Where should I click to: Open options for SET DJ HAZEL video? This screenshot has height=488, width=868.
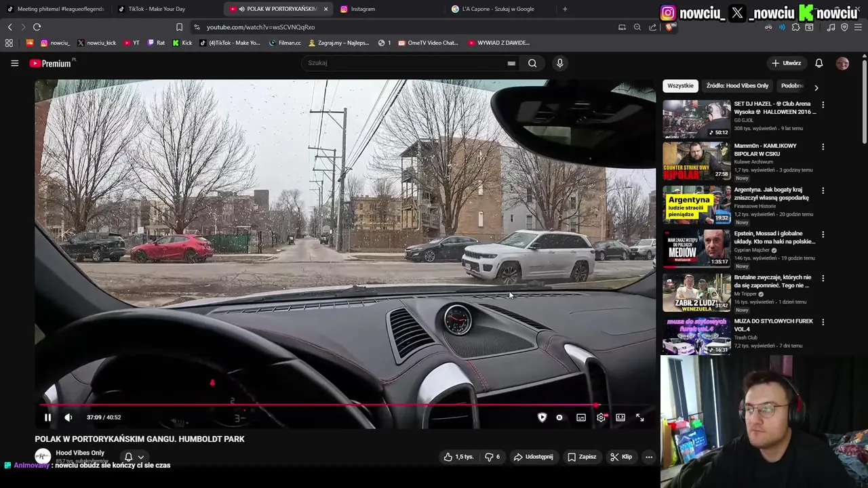pyautogui.click(x=823, y=105)
